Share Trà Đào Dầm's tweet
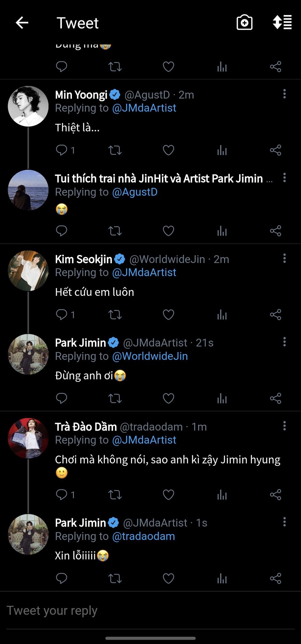Viewport: 301px width, 644px height. pyautogui.click(x=275, y=495)
